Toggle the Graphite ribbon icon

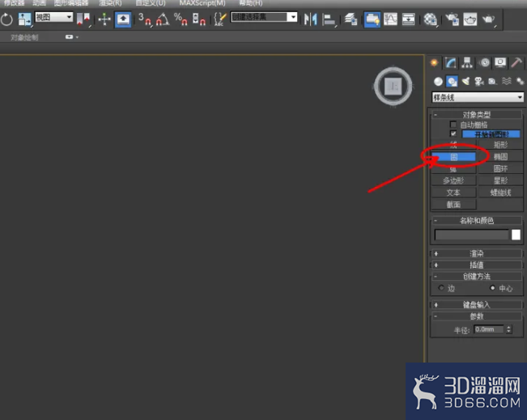372,19
